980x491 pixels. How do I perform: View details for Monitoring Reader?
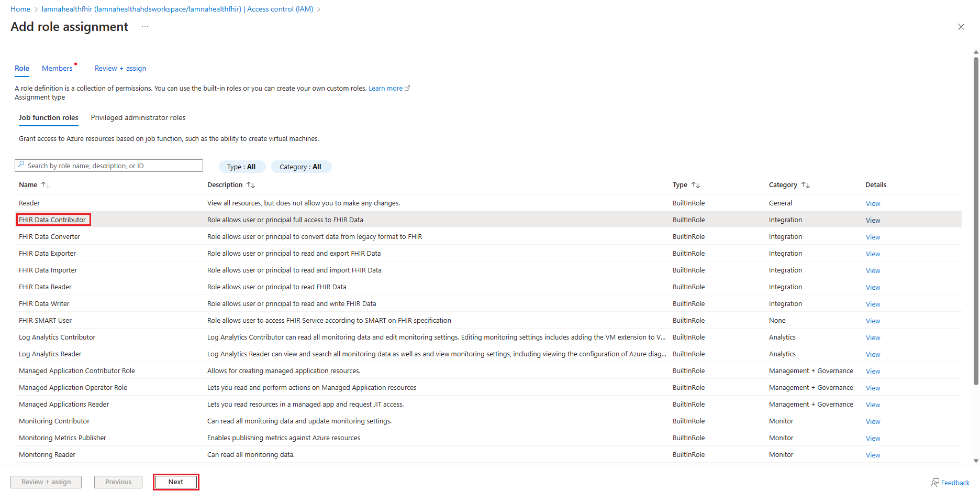(873, 455)
